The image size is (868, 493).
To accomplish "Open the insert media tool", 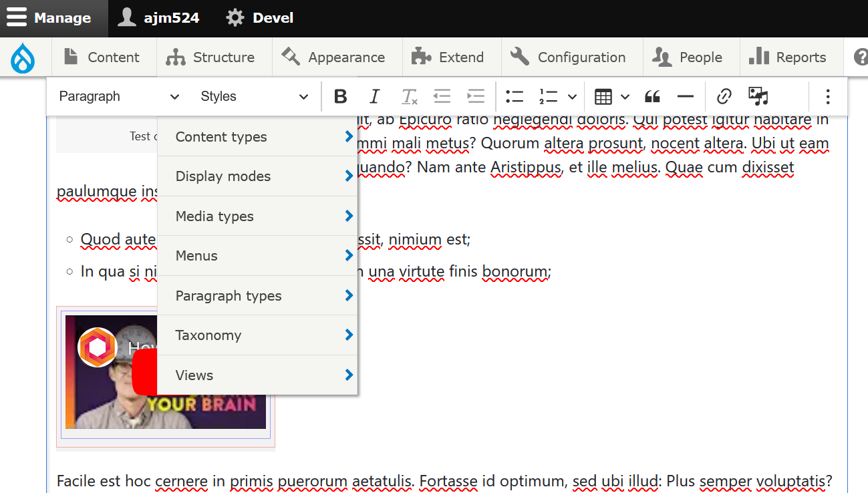I will click(x=758, y=97).
